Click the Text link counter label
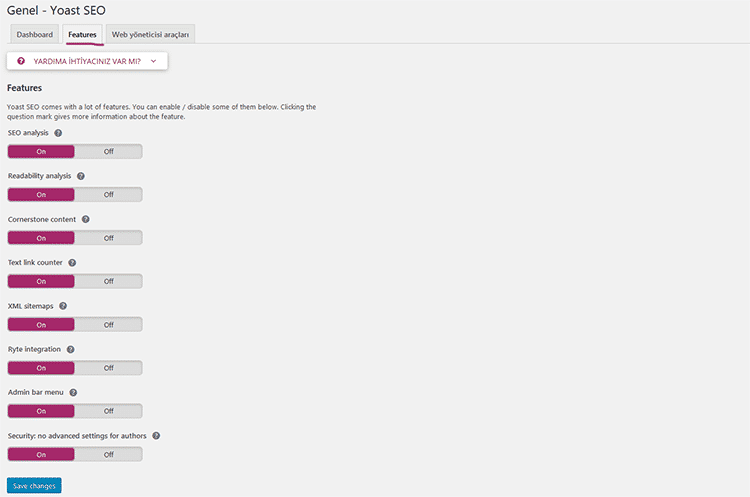 click(35, 263)
